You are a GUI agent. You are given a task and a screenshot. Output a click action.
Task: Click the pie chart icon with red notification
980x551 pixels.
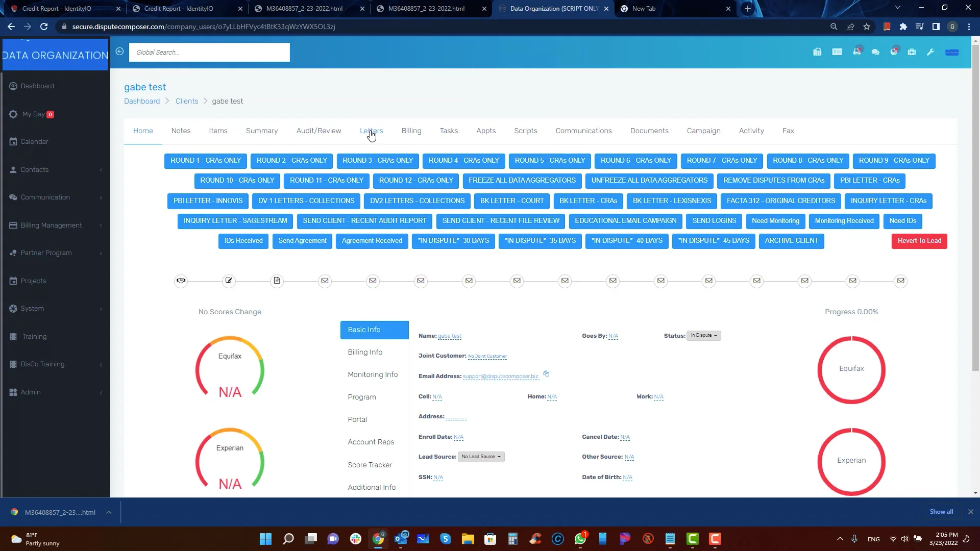click(894, 52)
